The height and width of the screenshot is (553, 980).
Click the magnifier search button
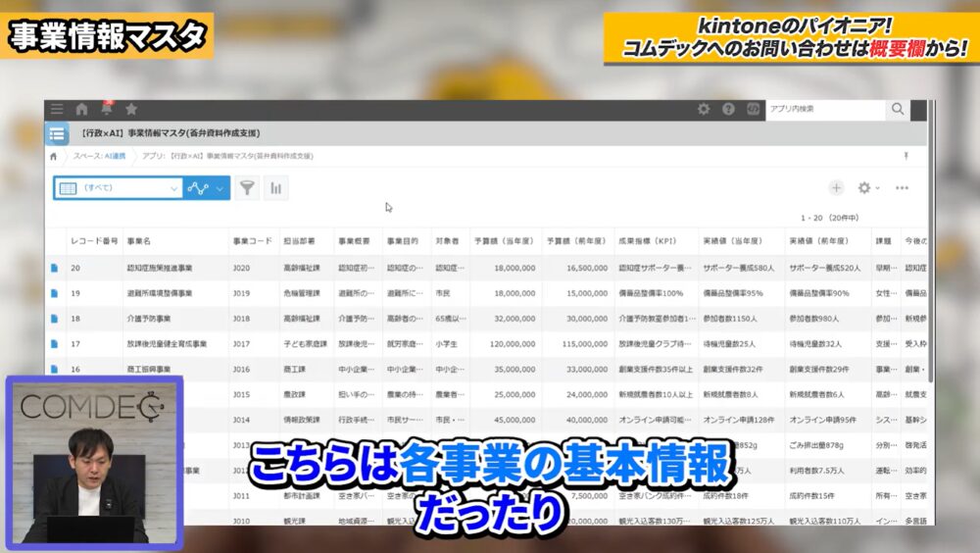pos(898,109)
